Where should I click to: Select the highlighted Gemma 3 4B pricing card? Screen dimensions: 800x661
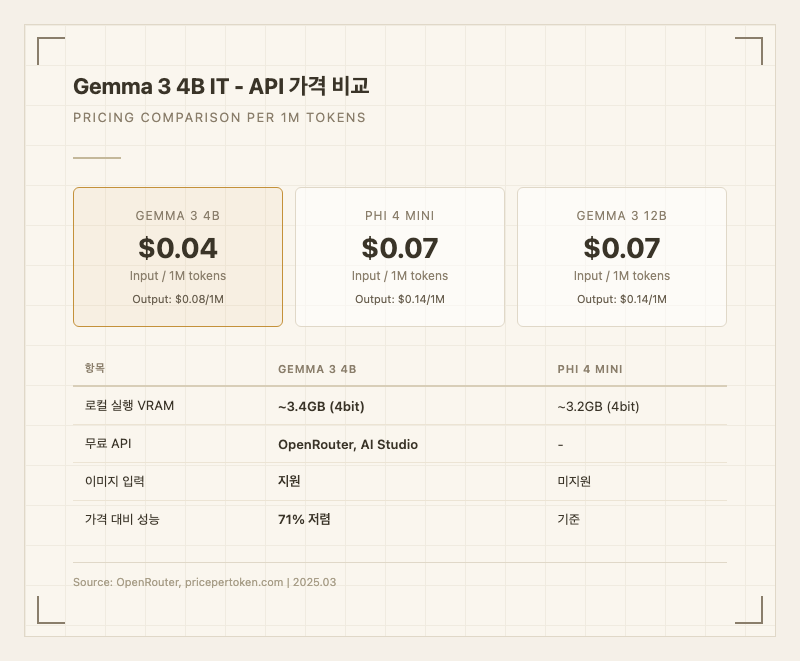click(177, 257)
